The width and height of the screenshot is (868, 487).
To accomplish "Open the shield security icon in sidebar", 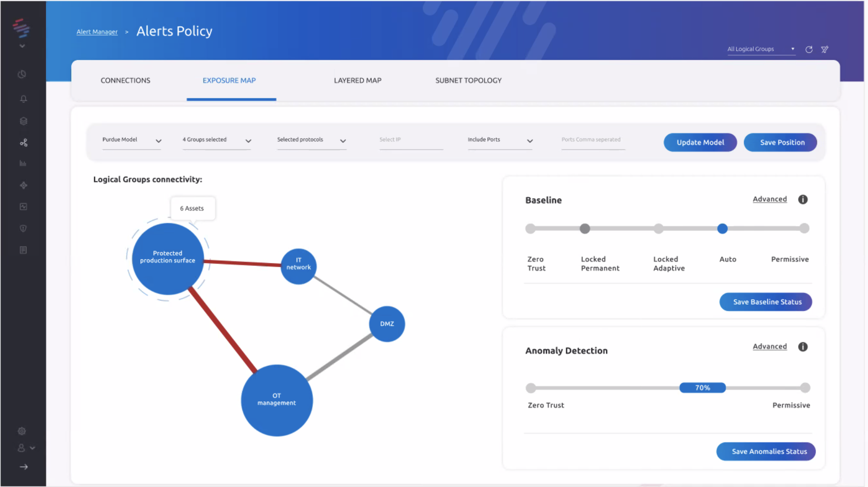I will click(23, 228).
